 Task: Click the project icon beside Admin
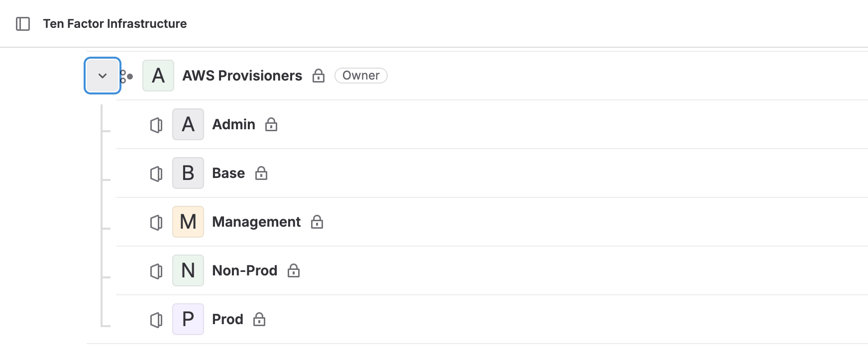pyautogui.click(x=156, y=125)
